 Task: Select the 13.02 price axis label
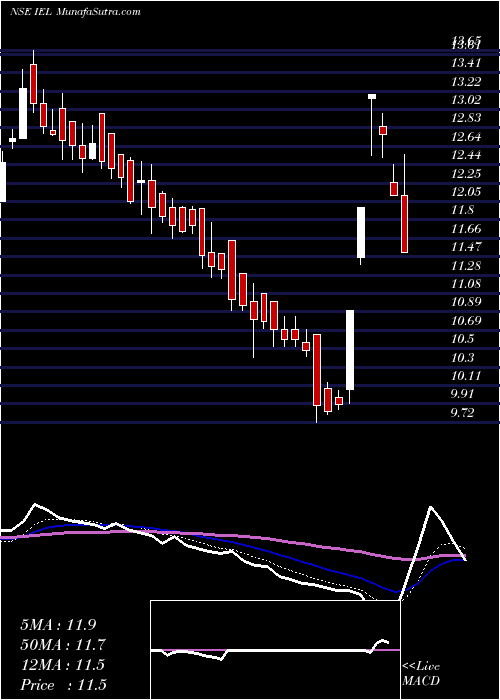click(466, 100)
